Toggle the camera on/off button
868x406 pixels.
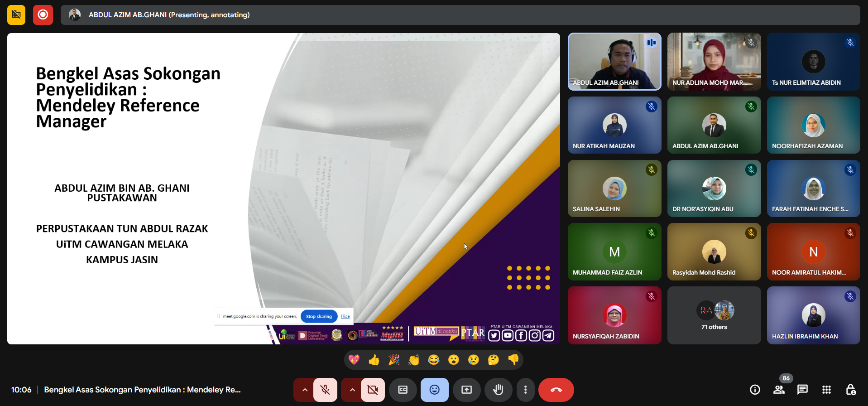(373, 390)
